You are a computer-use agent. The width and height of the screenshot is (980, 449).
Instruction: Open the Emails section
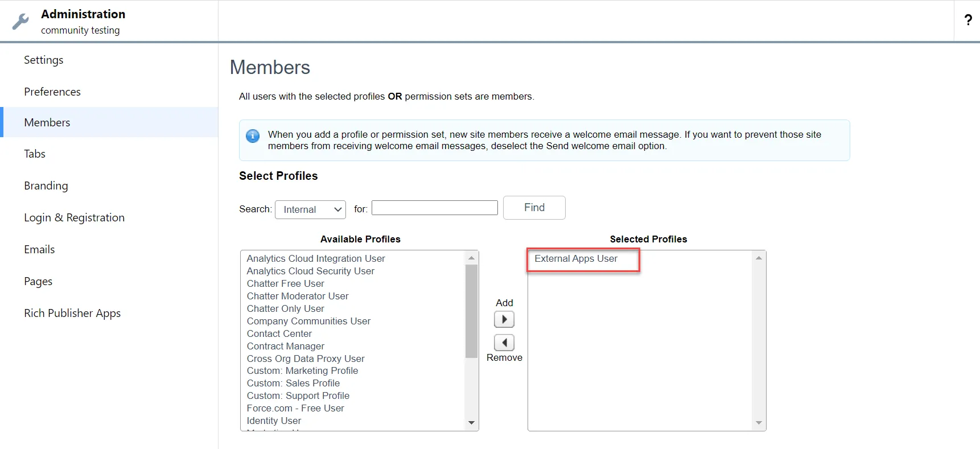point(39,249)
